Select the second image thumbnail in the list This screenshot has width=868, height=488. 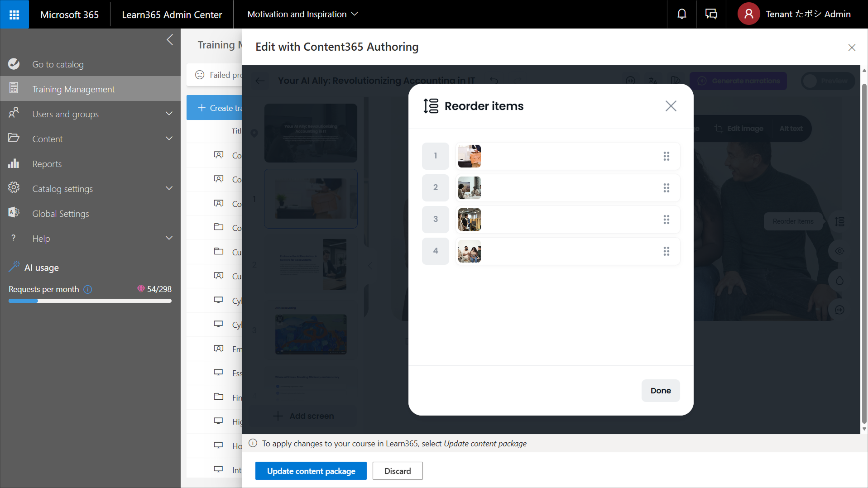click(469, 188)
